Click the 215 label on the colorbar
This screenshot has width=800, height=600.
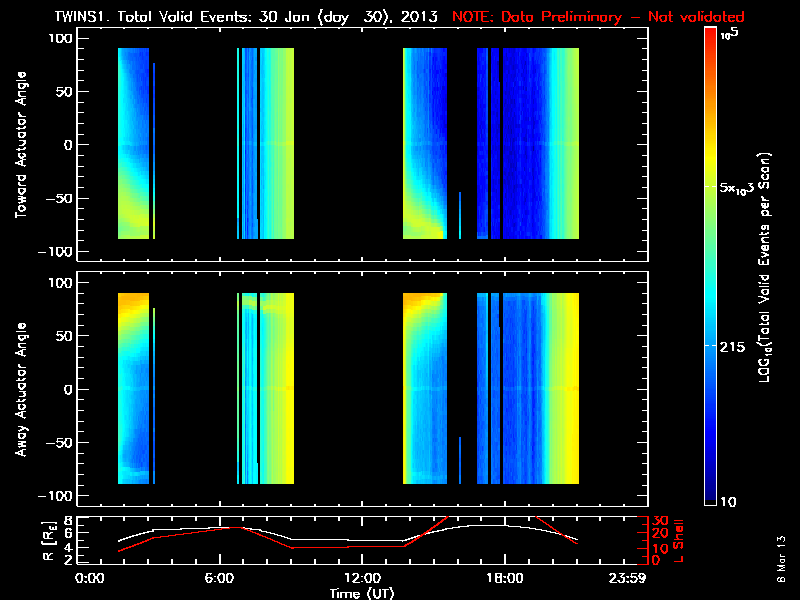click(x=736, y=345)
